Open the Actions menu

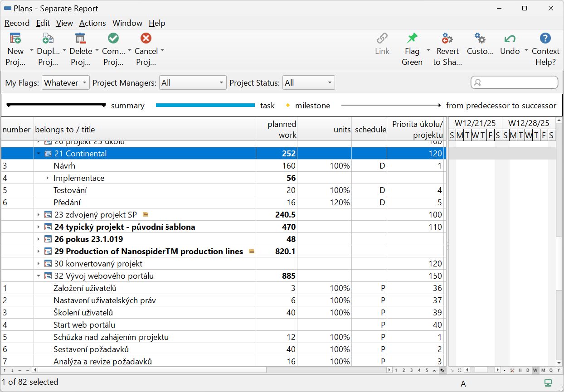(x=92, y=23)
